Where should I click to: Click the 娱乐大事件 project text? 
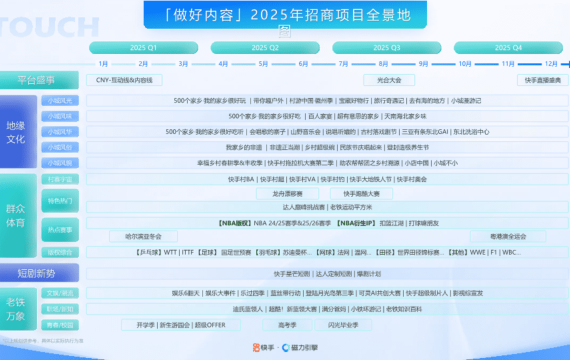coord(220,293)
